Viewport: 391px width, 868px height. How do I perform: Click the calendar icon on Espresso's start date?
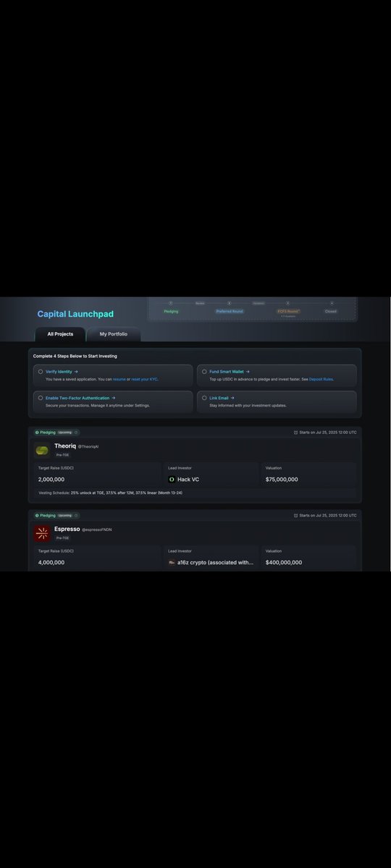pyautogui.click(x=295, y=516)
